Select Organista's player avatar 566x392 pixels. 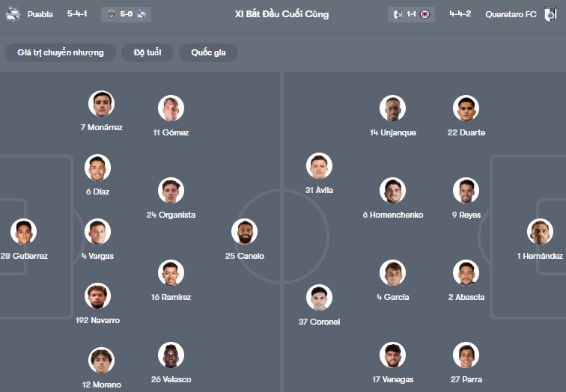(x=171, y=191)
